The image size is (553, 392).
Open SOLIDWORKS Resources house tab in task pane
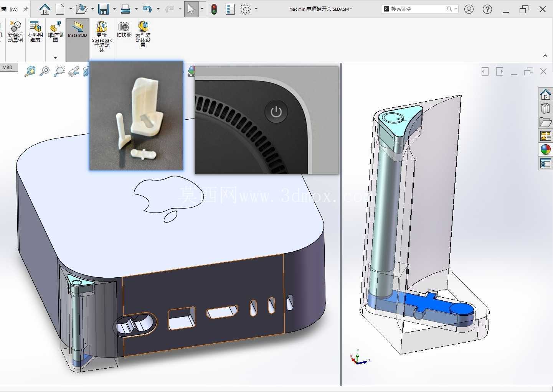pyautogui.click(x=545, y=94)
